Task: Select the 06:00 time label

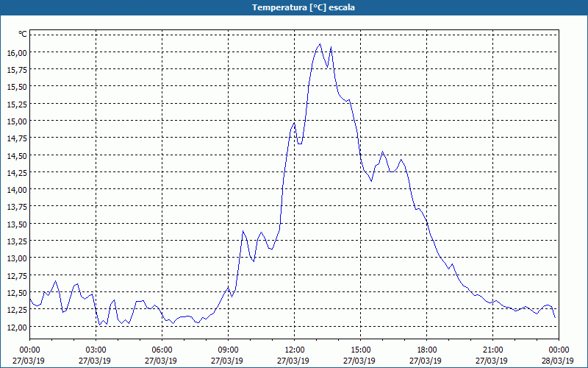Action: point(162,350)
